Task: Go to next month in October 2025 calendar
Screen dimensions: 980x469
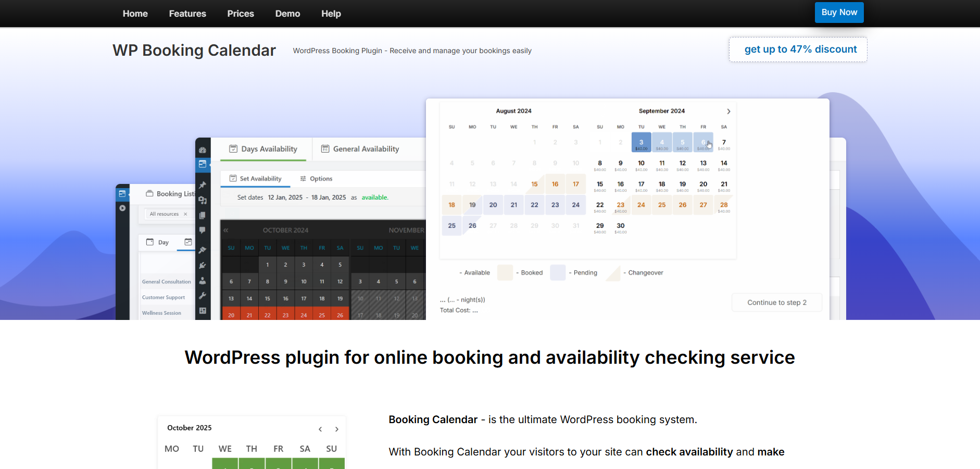Action: 337,429
